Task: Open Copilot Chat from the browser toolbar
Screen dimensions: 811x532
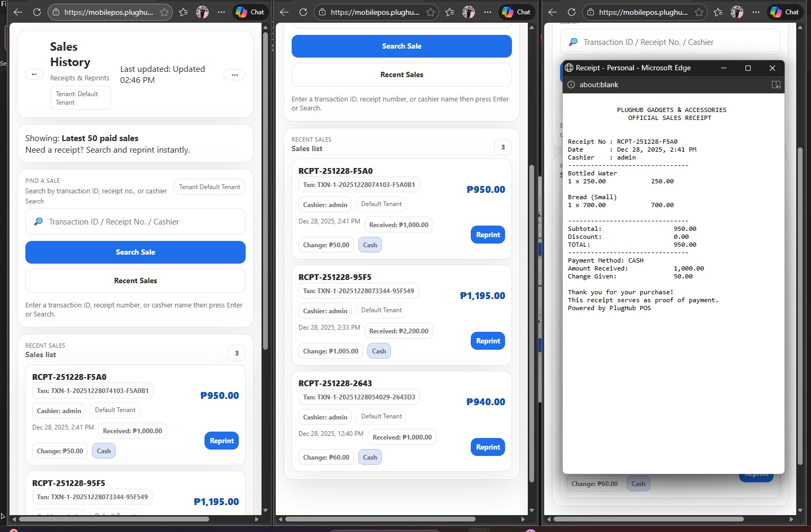Action: pos(250,12)
